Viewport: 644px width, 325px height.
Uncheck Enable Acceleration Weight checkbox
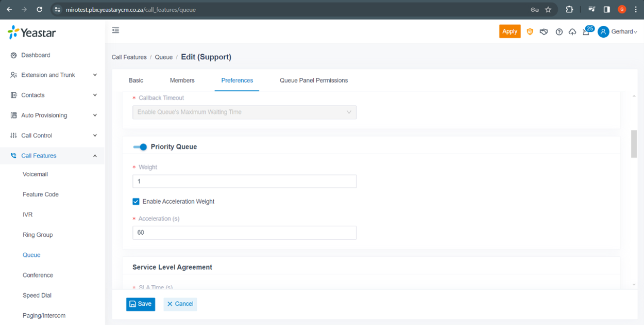pos(136,202)
